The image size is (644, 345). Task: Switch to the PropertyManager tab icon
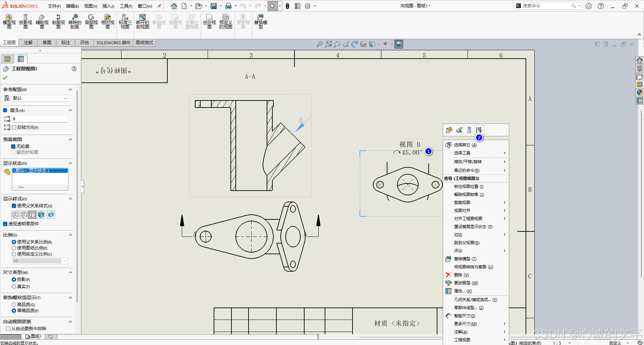point(21,59)
